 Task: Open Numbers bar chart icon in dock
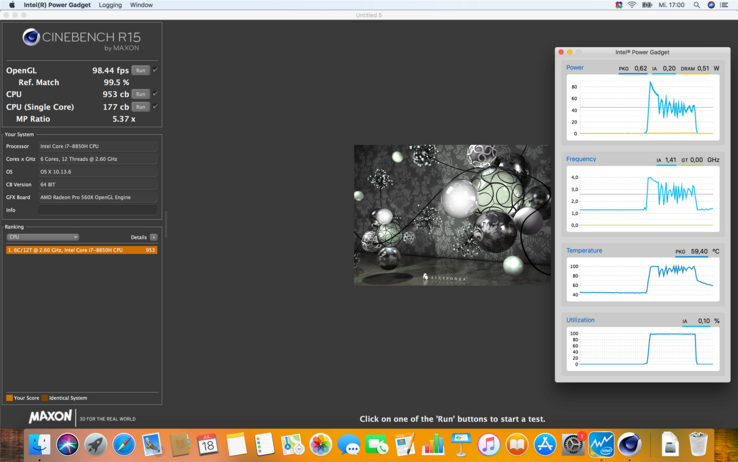pos(433,445)
